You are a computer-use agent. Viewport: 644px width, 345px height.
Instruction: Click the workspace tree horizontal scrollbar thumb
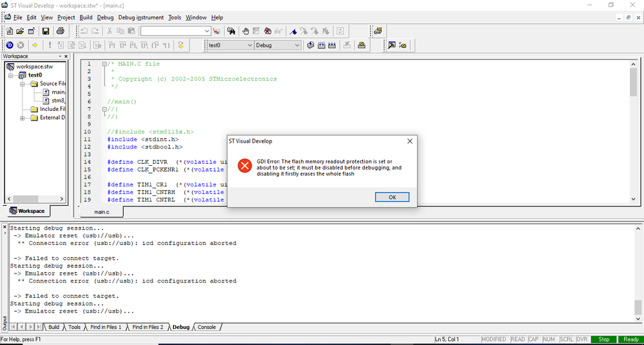pos(26,199)
